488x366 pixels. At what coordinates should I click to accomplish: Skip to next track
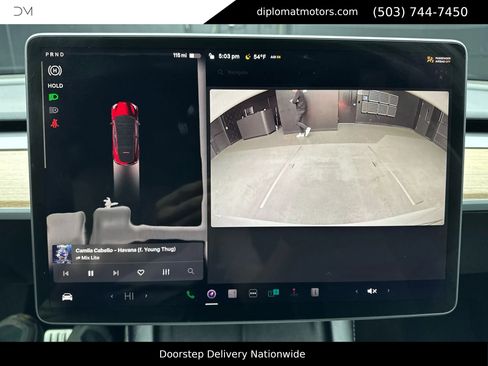116,273
